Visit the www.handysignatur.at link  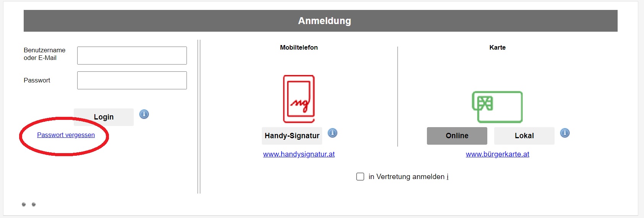(x=299, y=154)
